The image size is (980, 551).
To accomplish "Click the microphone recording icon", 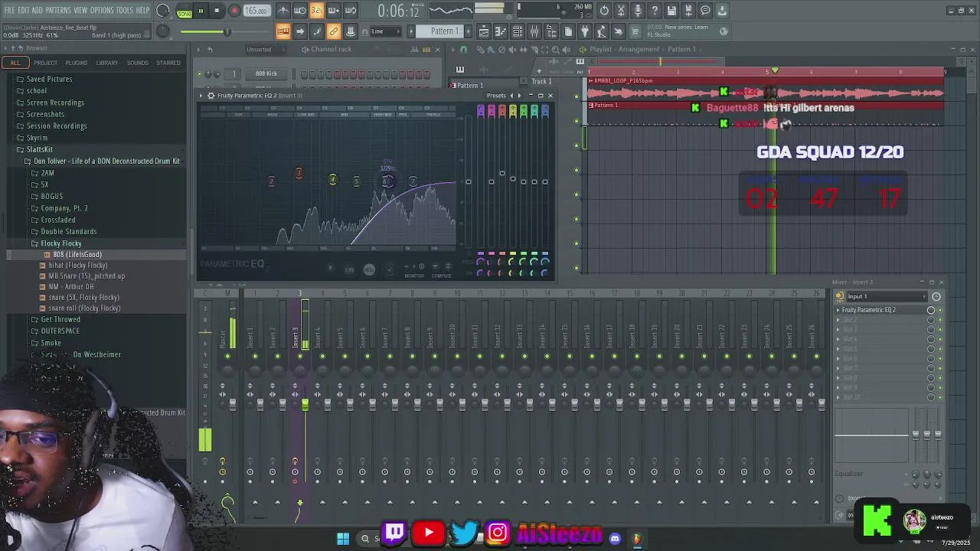I will pyautogui.click(x=638, y=10).
